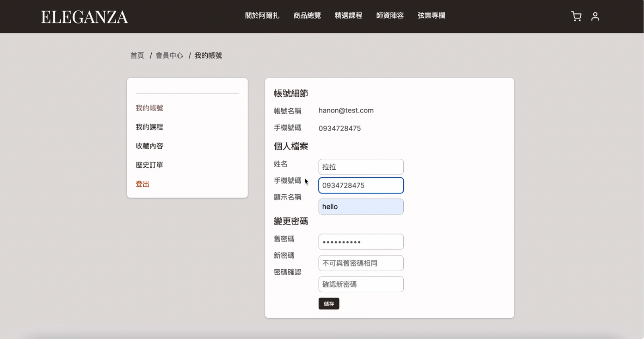Viewport: 644px width, 339px height.
Task: Open the shopping cart icon
Action: 576,17
